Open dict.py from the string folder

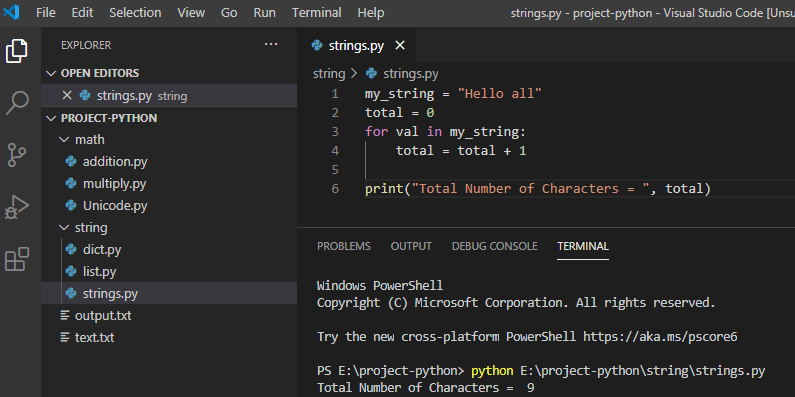102,249
